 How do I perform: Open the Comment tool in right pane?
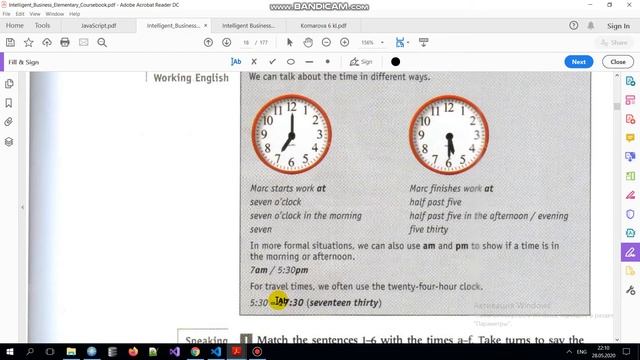click(630, 138)
